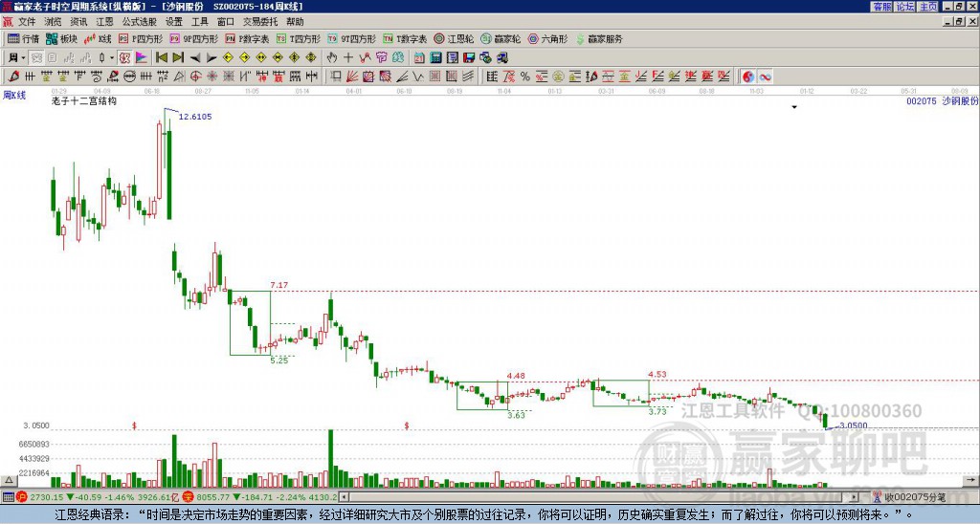Open the P四方形 square tool

(x=141, y=38)
